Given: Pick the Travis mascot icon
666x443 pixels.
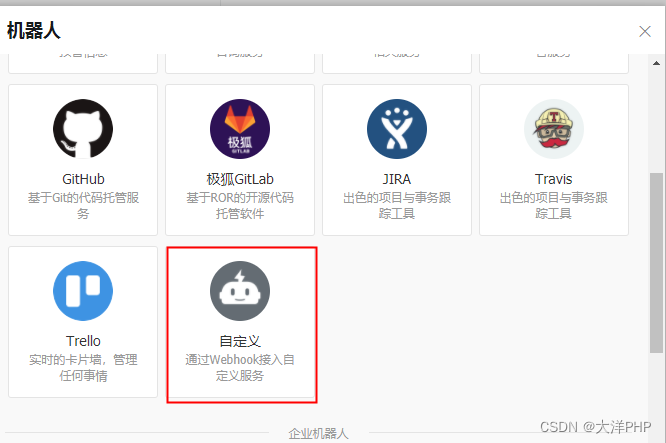Looking at the screenshot, I should (x=553, y=129).
